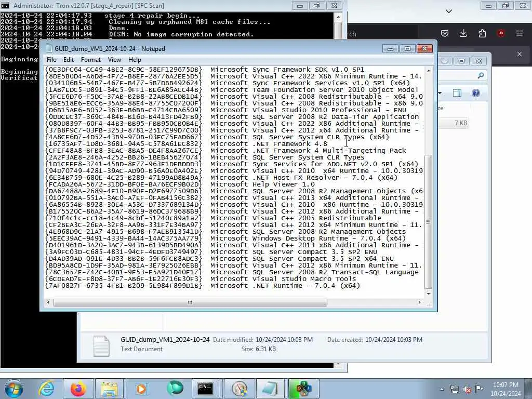Image resolution: width=532 pixels, height=399 pixels.
Task: Click the horizontal scroll left arrow in Notepad
Action: click(x=48, y=302)
